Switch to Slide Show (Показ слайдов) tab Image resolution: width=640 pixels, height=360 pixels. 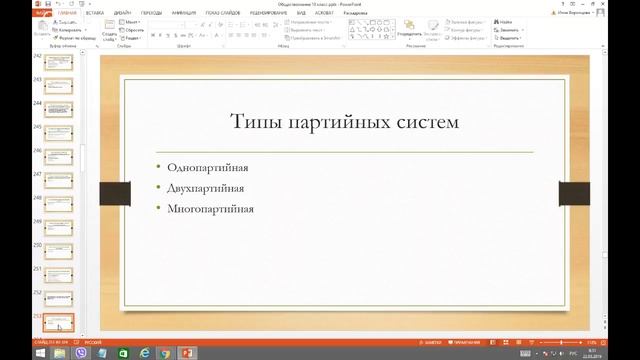point(223,13)
